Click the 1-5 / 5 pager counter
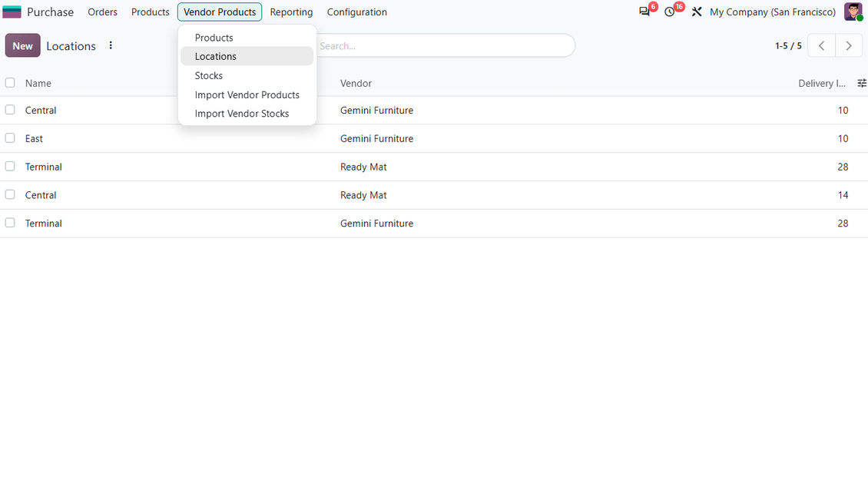The height and width of the screenshot is (487, 868). coord(788,45)
